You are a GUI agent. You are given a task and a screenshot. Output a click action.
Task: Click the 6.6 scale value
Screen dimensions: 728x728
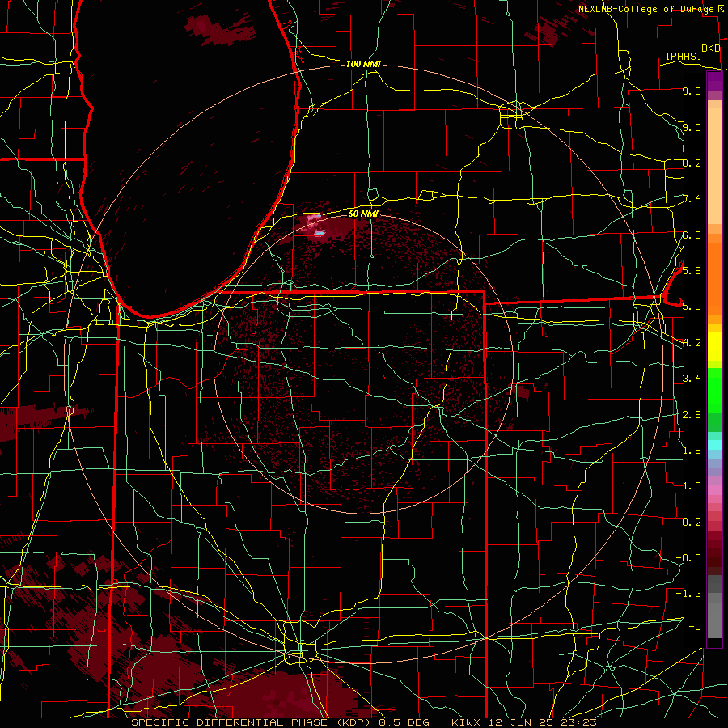692,235
